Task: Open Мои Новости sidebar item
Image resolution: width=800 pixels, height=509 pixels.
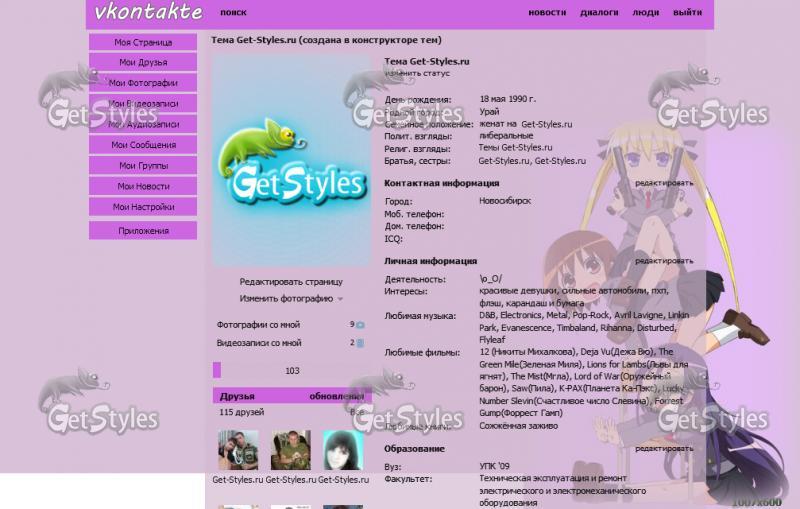Action: 143,186
